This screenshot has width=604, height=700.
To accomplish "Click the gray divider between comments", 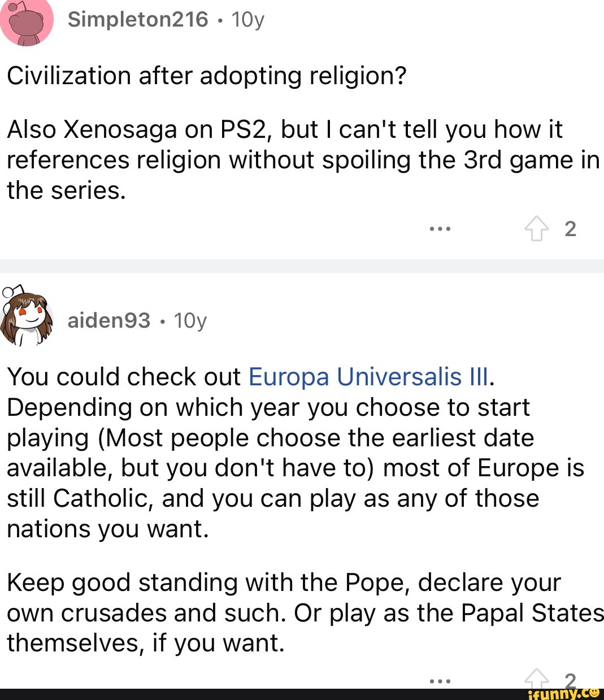I will pos(302,266).
